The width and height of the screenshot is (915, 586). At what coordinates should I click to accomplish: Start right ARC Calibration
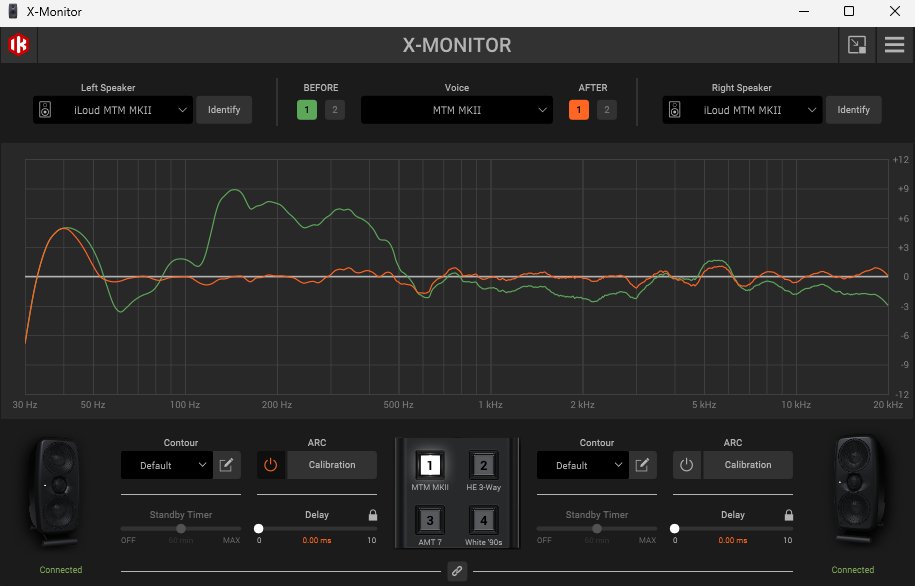click(748, 465)
